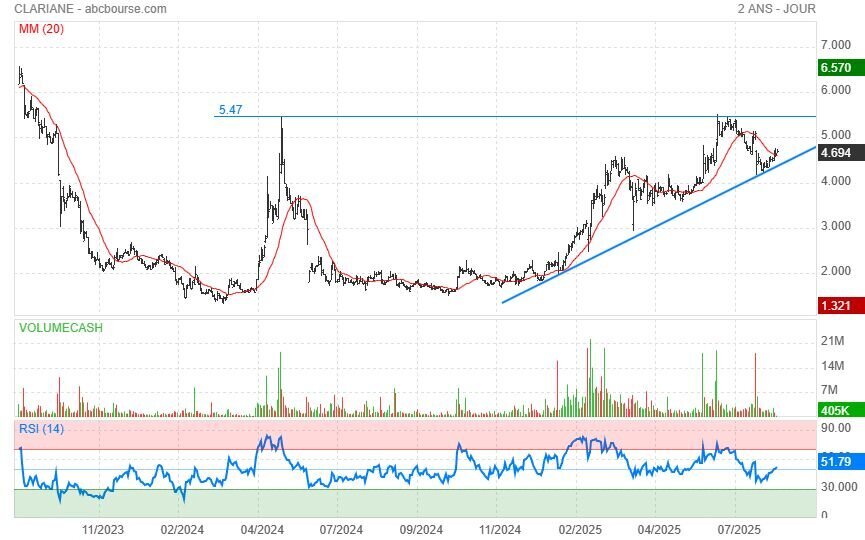Click the 5.47 resistance level label
The image size is (865, 540).
point(231,110)
